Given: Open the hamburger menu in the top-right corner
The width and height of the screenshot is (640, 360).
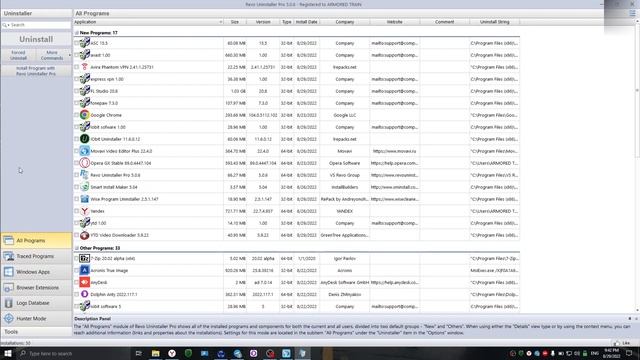Looking at the screenshot, I should (x=632, y=13).
